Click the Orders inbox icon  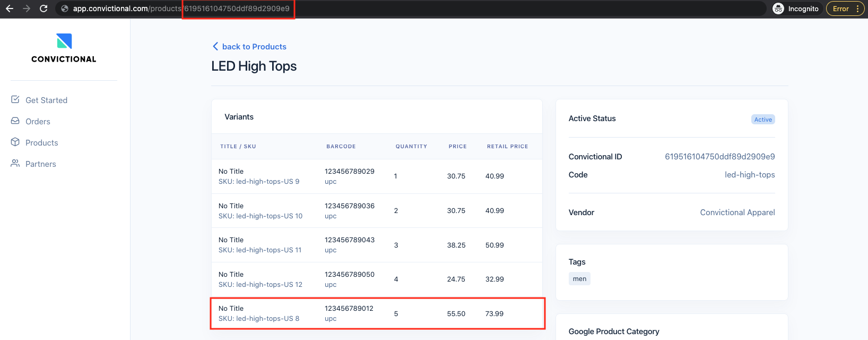click(15, 121)
